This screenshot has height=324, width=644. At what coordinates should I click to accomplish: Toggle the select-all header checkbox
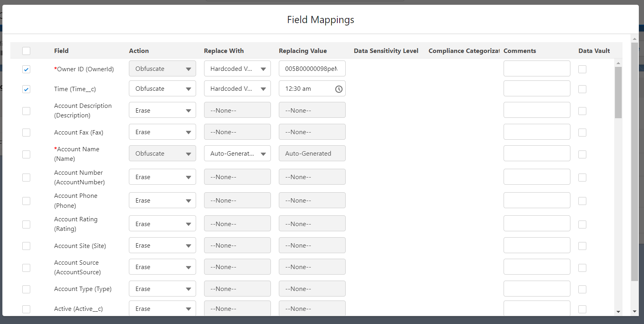(x=26, y=51)
